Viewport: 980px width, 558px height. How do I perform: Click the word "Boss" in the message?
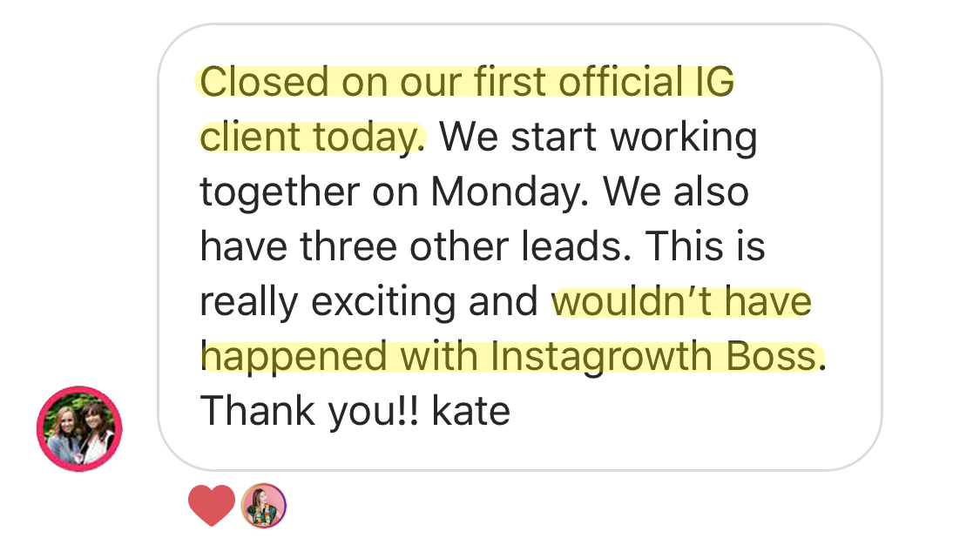774,357
